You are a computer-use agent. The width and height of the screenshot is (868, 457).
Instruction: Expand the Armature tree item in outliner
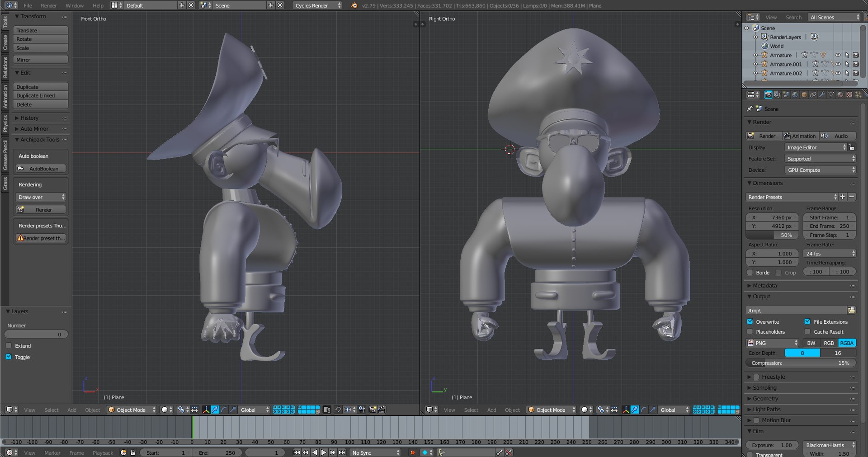click(755, 55)
